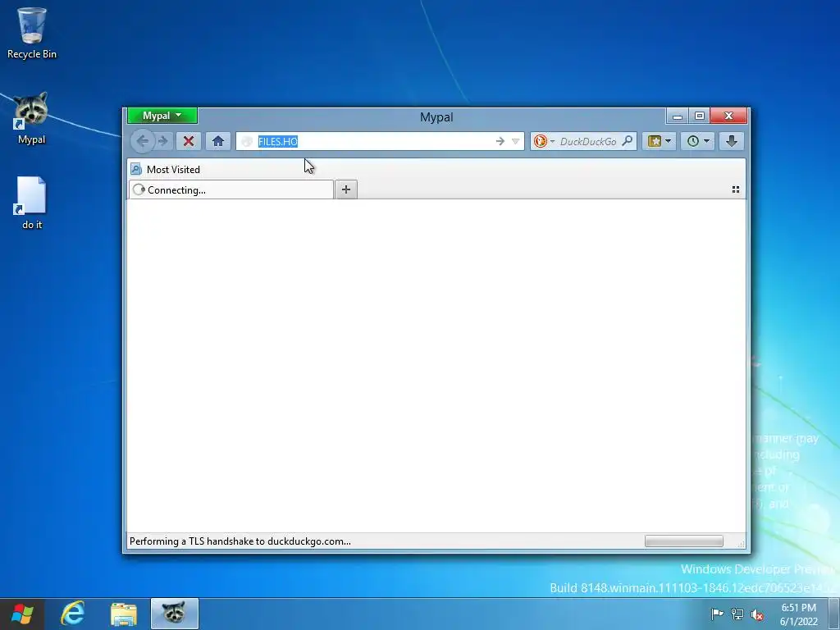Expand the address bar history dropdown

tap(515, 141)
